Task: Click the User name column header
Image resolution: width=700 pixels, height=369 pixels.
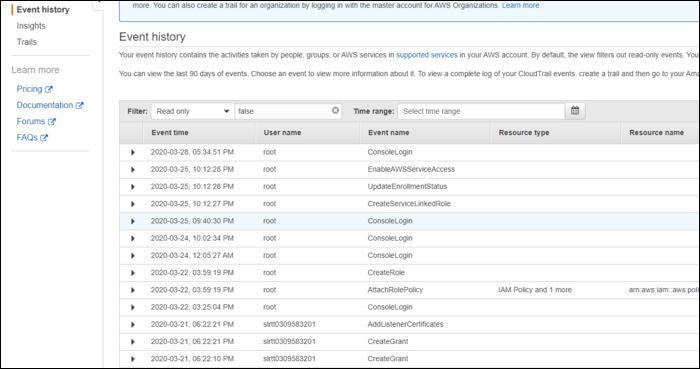Action: 282,133
